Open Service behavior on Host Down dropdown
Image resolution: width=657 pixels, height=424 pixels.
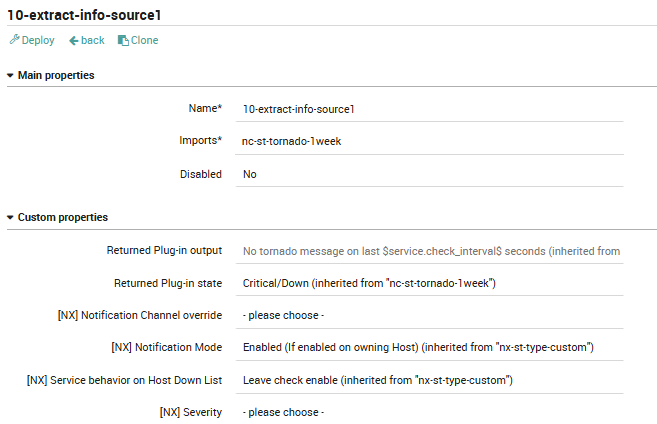429,380
